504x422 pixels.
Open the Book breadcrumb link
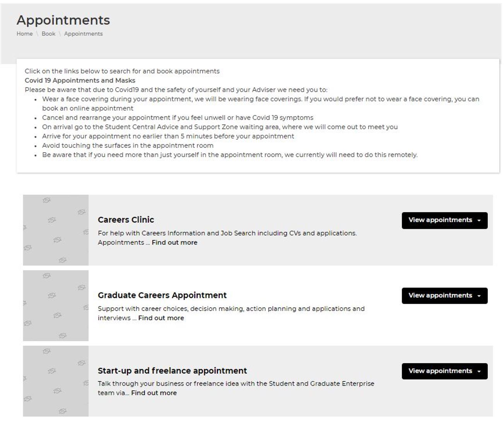(48, 34)
